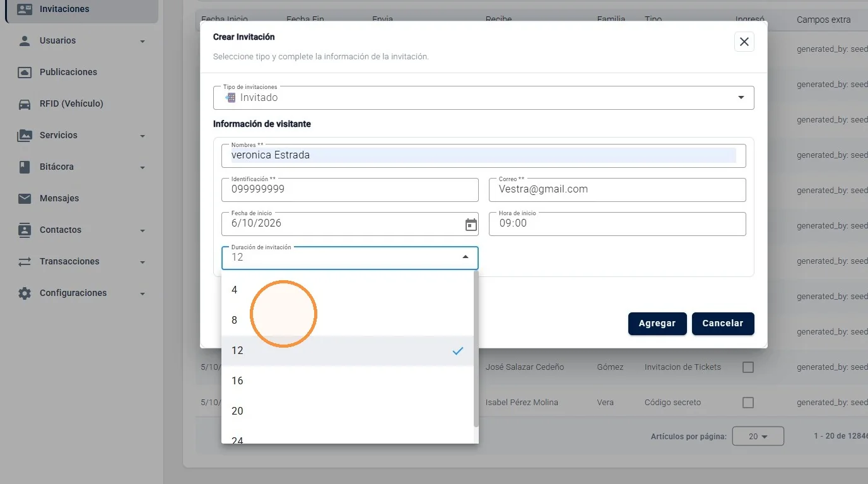Collapse the Duración de invitación dropdown
This screenshot has height=484, width=868.
pyautogui.click(x=466, y=257)
